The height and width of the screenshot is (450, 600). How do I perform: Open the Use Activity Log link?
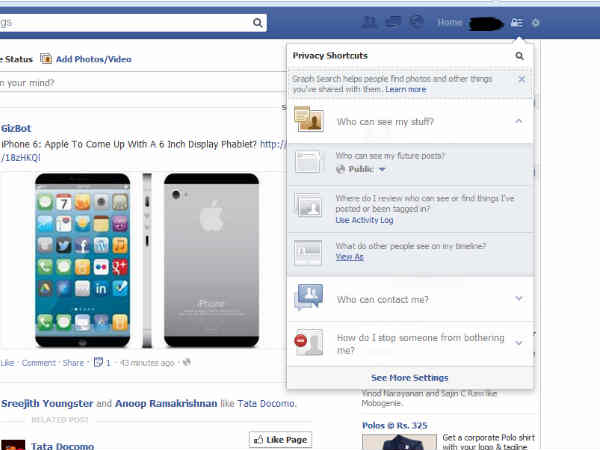point(364,220)
